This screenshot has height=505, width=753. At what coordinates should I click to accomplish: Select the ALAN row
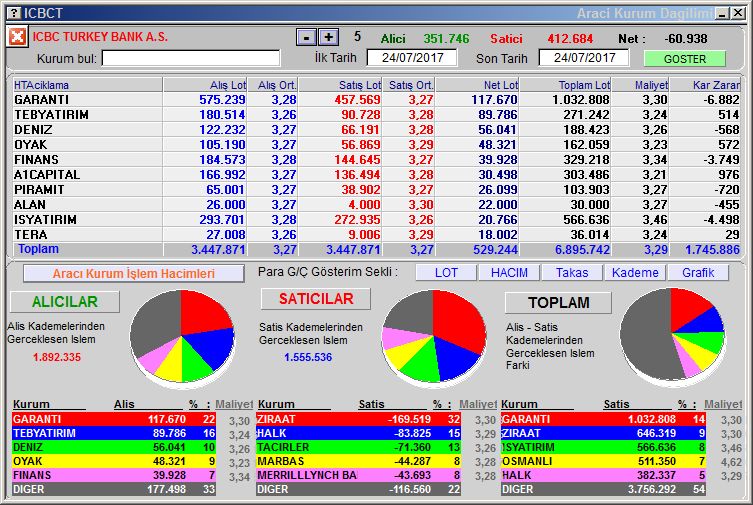(x=376, y=204)
